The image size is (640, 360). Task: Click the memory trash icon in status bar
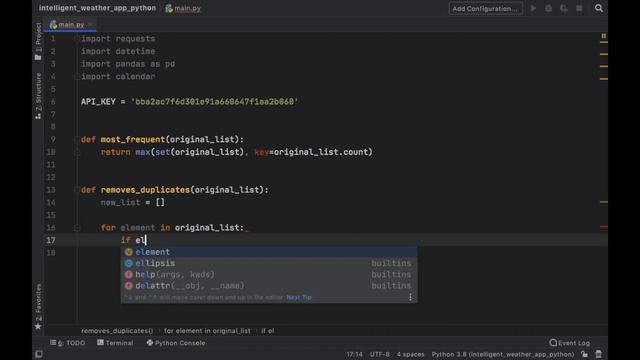click(x=598, y=354)
